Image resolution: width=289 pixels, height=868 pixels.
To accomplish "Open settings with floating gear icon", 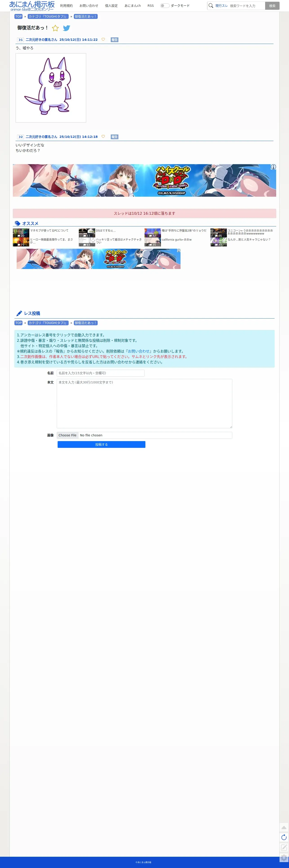I will coord(284,858).
